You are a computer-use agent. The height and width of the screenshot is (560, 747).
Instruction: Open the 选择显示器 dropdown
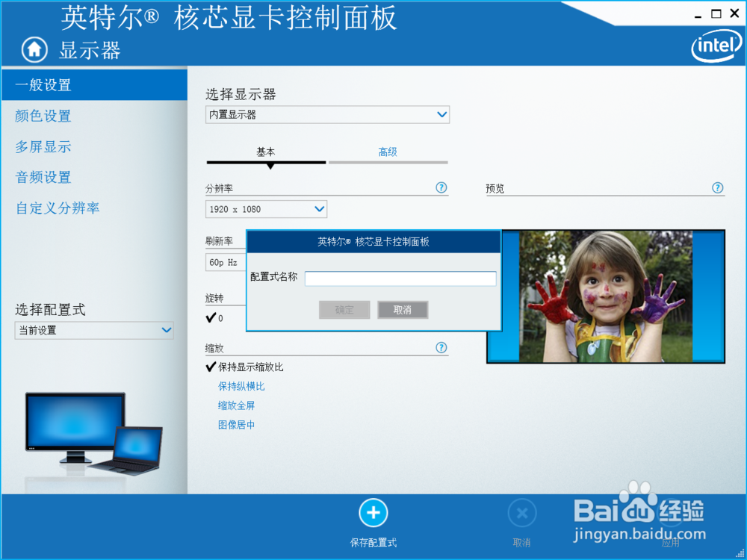click(327, 115)
